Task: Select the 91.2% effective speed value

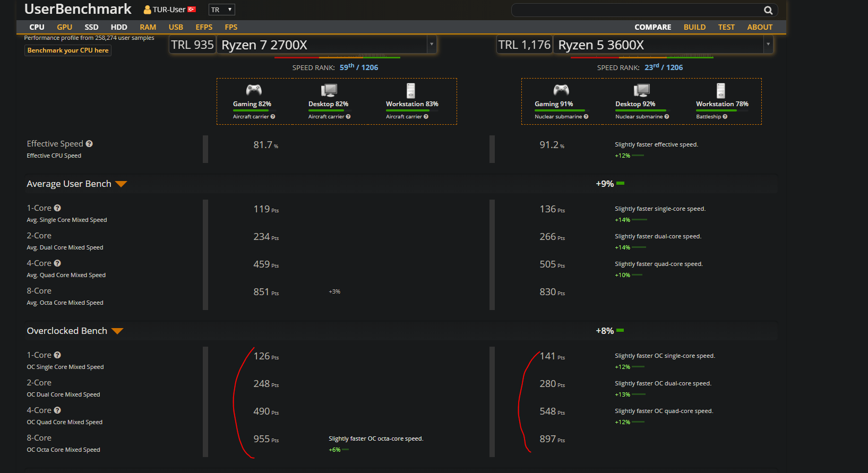Action: point(552,145)
